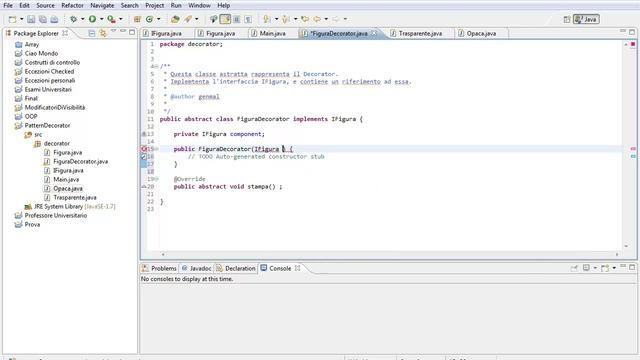Click the Open Type icon
This screenshot has height=360, width=640.
tap(175, 19)
